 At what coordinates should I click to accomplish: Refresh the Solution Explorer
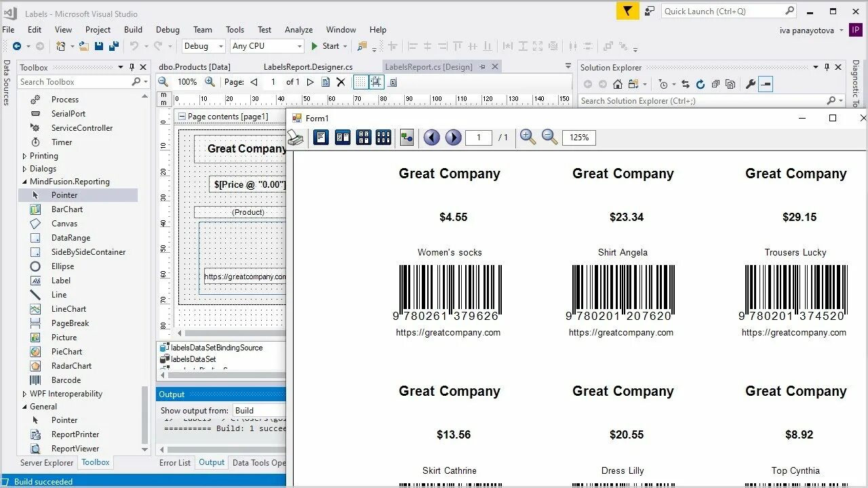701,84
